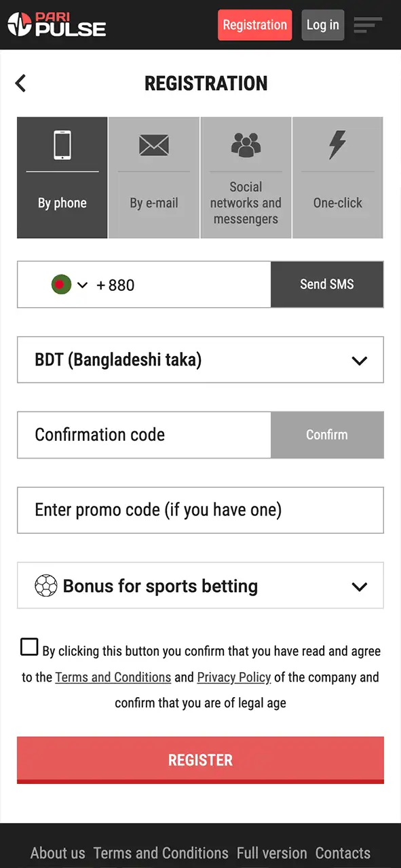Select the envelope e-mail registration icon
Screen dimensions: 401x868
tap(153, 145)
